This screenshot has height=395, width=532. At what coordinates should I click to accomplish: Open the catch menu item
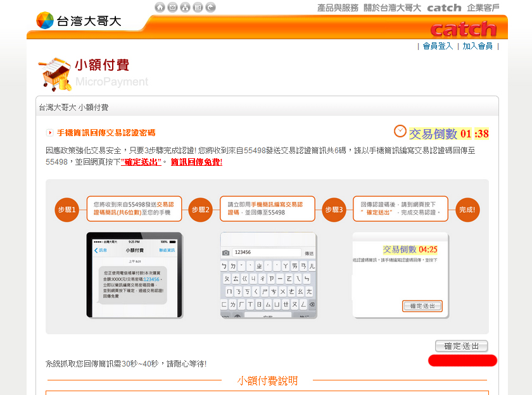click(x=444, y=8)
